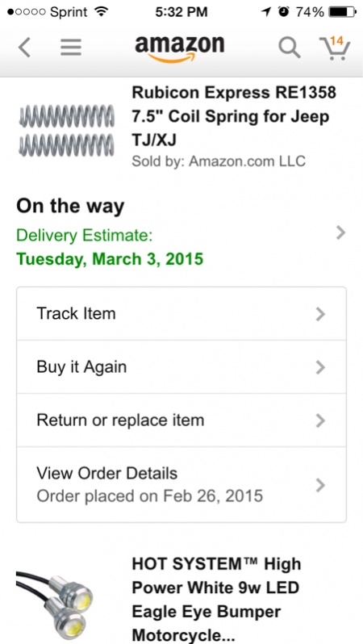Expand delivery estimate details chevron

340,233
